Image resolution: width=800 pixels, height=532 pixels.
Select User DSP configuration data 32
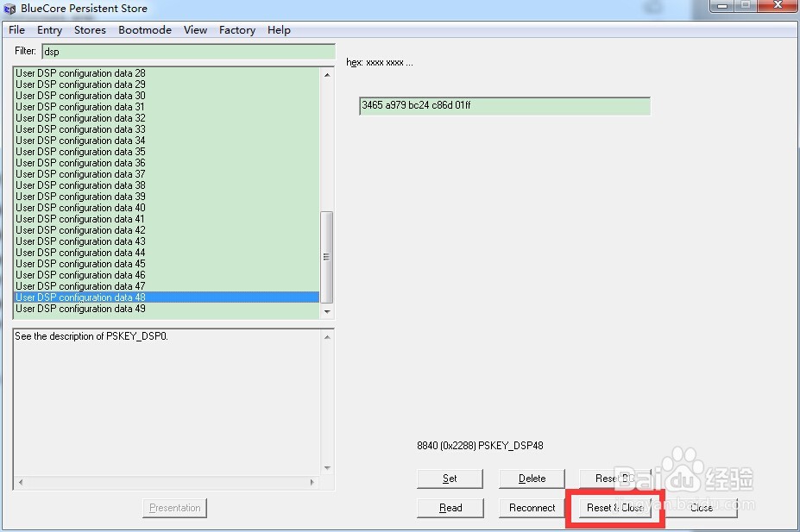[x=167, y=118]
